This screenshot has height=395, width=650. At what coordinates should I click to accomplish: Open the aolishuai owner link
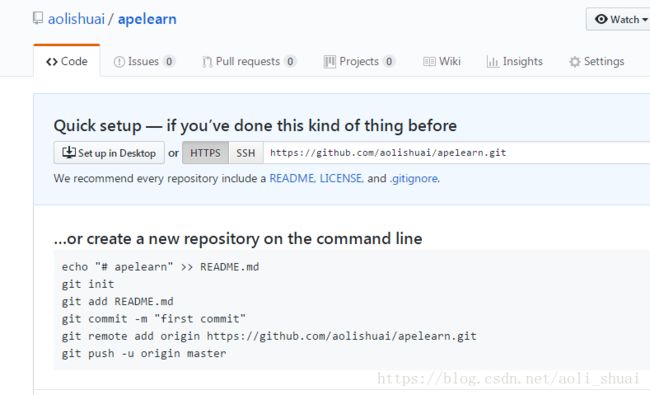click(x=76, y=19)
